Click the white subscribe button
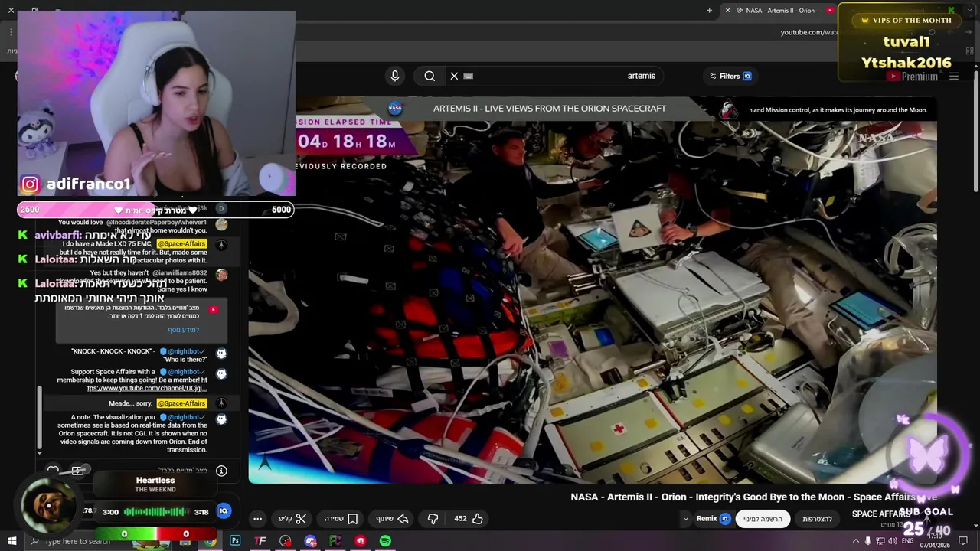This screenshot has height=551, width=980. click(x=762, y=519)
